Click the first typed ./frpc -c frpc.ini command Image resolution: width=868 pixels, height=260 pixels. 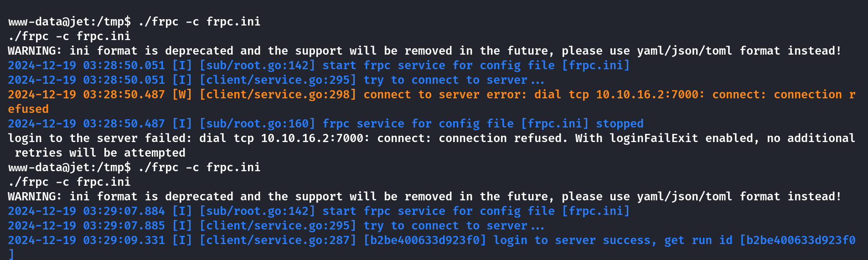[199, 21]
